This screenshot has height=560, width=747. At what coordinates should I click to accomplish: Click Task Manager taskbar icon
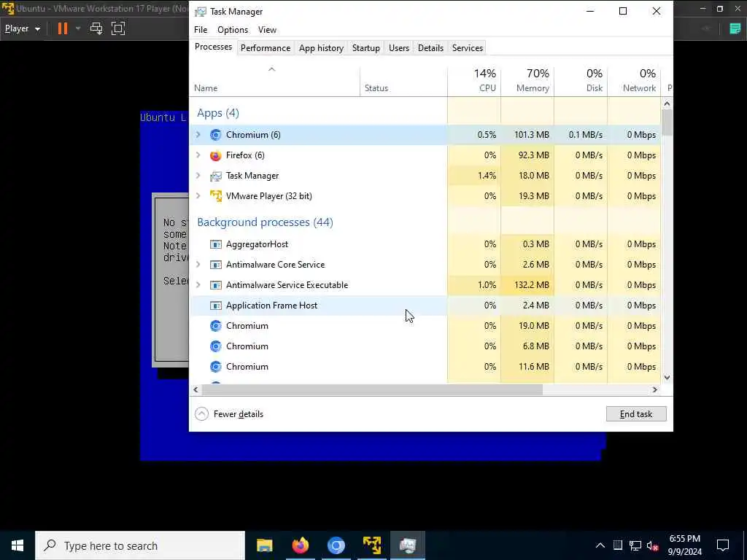point(408,545)
